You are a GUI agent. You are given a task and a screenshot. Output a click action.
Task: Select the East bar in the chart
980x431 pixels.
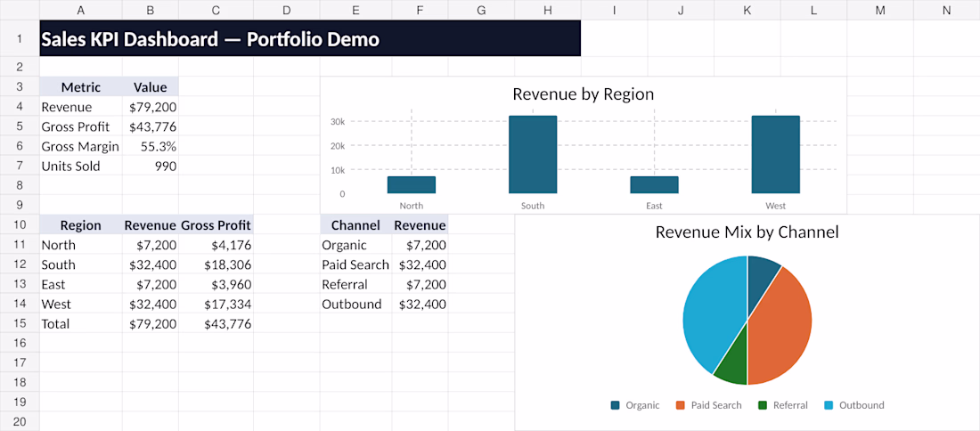point(654,185)
